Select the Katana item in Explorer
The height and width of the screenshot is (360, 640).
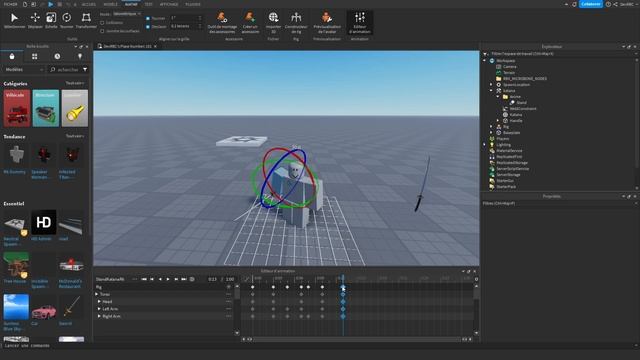[516, 115]
